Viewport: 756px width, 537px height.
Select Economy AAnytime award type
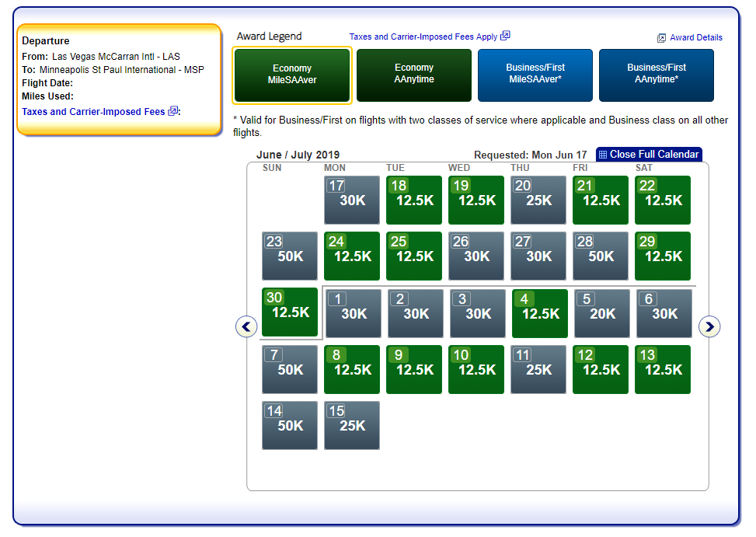point(414,75)
